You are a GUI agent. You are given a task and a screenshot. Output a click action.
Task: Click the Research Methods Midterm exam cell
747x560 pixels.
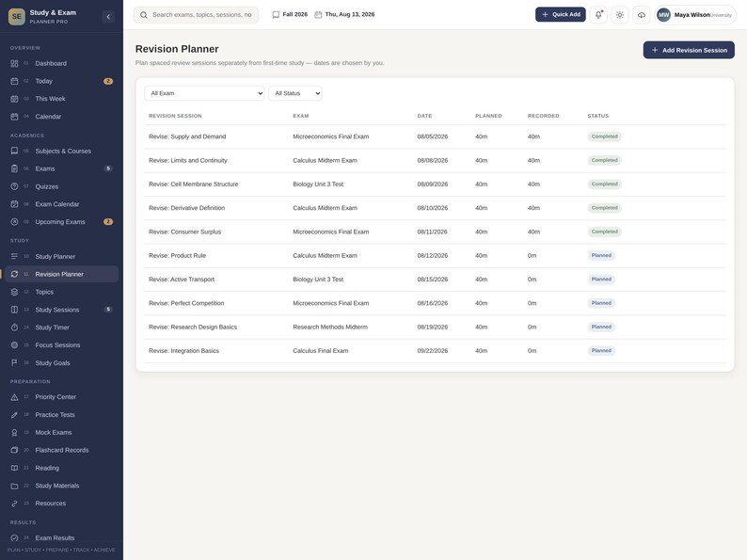(x=330, y=327)
